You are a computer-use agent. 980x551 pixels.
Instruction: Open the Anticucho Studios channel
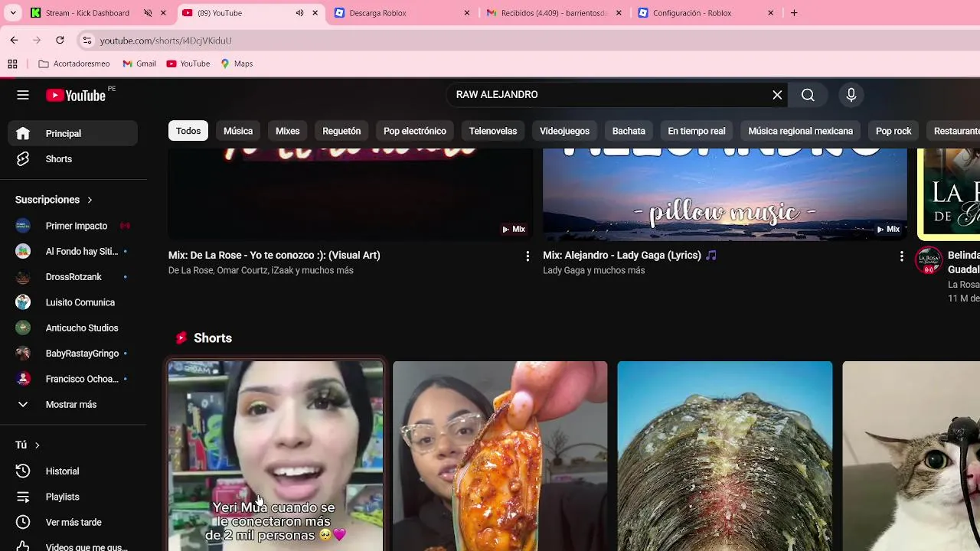73,328
